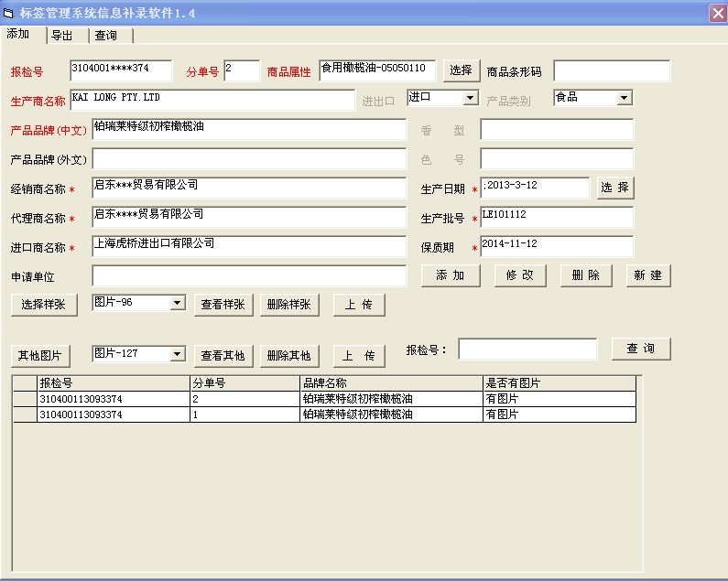Click 进口商名称 field 上海虎桥进出口有限公司

click(249, 246)
